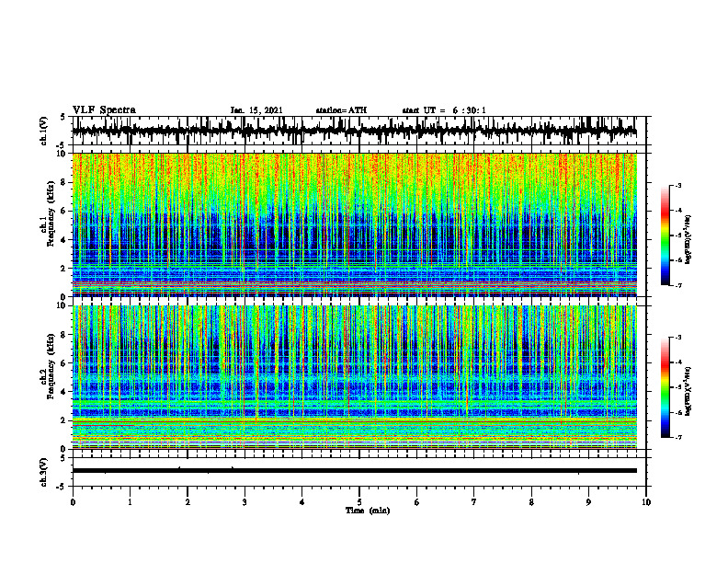Select the date 'Jan. 15, 2021'
The image size is (728, 563).
(256, 110)
